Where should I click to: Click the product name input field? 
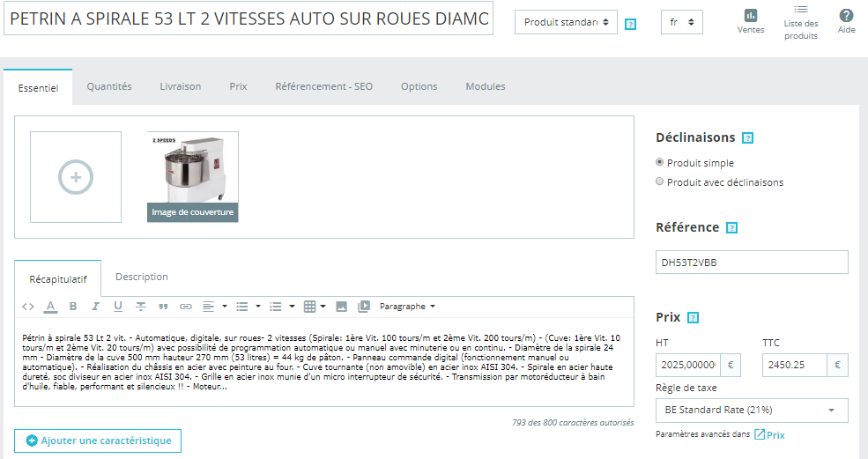[x=249, y=19]
